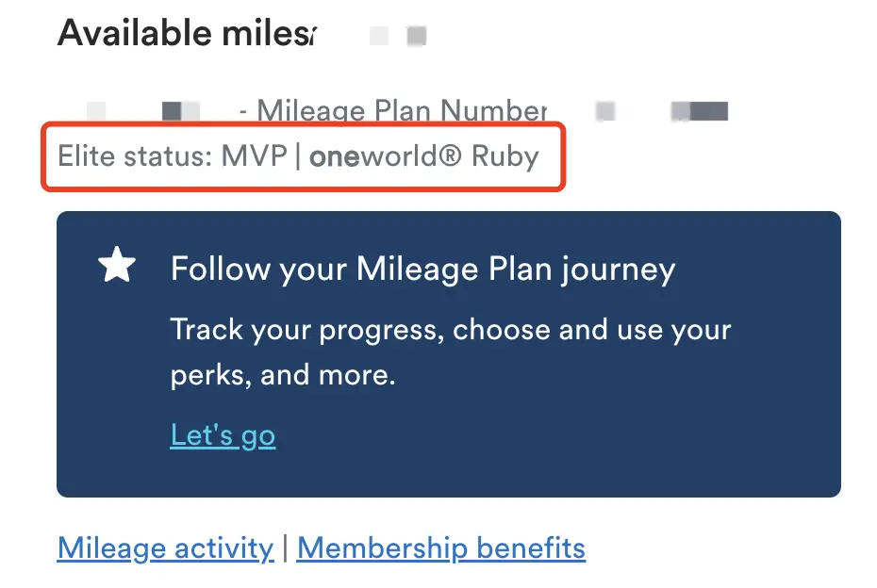
Task: Click the white star icon in banner
Action: [117, 268]
